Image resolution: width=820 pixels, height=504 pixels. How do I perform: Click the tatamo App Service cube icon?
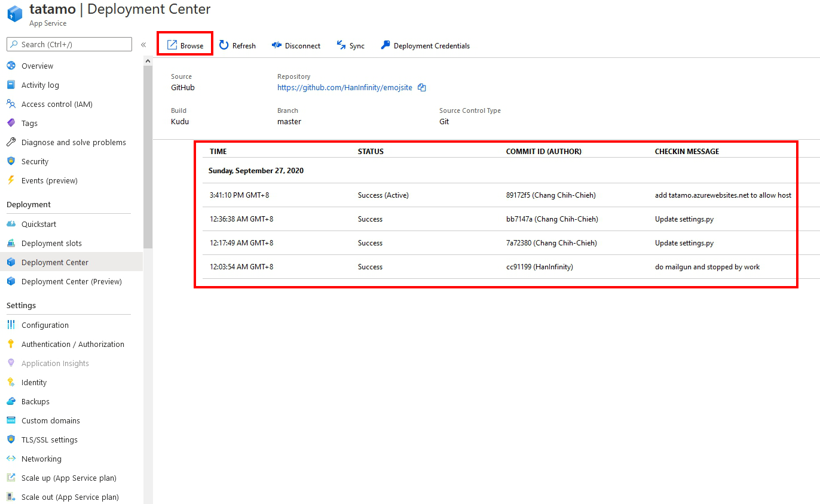[14, 14]
